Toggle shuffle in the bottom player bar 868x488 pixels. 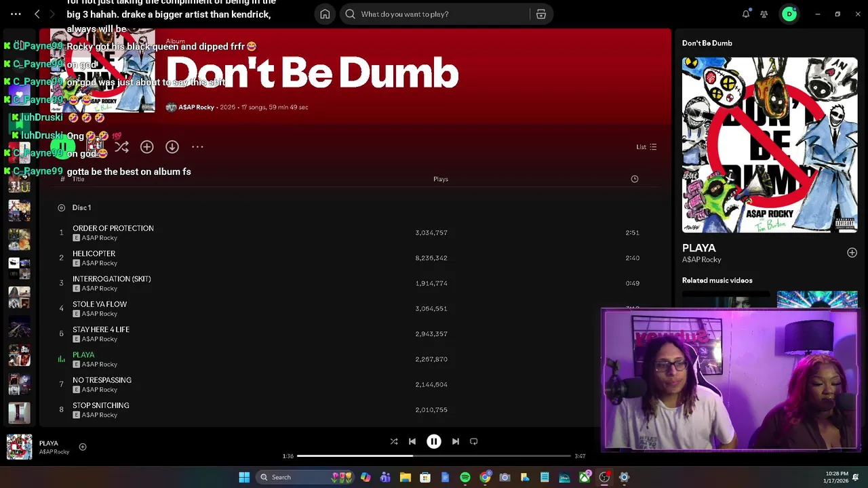pos(394,441)
